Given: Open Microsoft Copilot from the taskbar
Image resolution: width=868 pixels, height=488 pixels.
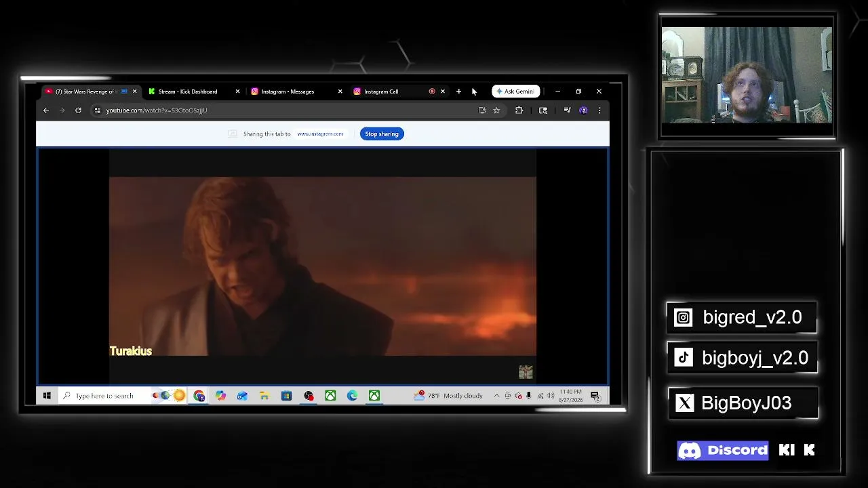Looking at the screenshot, I should 220,396.
